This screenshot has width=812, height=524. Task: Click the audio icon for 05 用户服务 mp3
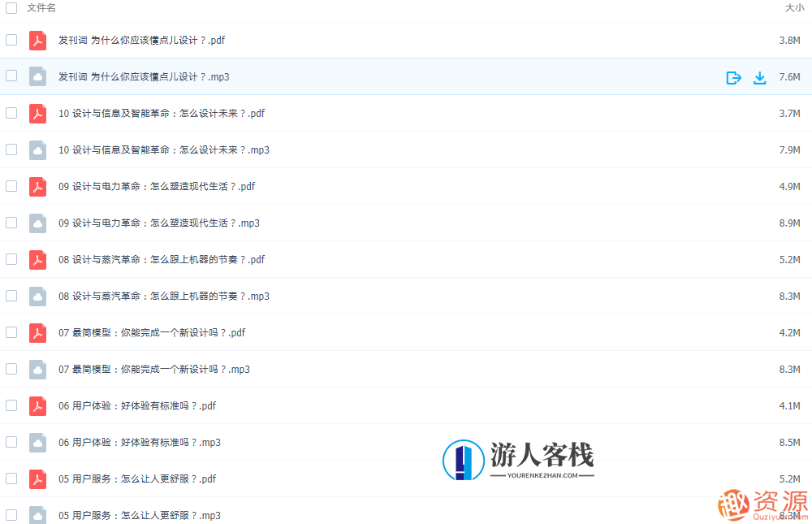[37, 515]
